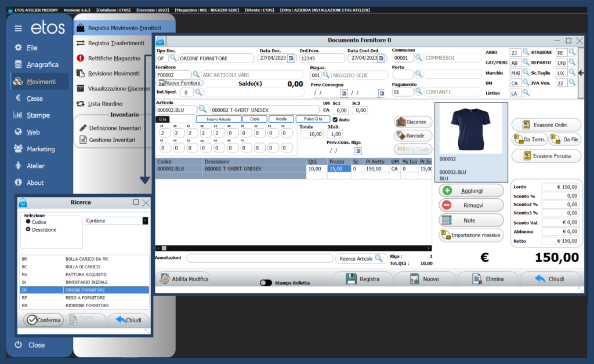
Task: Click search magnifier next to Magaz. code
Action: coord(326,75)
